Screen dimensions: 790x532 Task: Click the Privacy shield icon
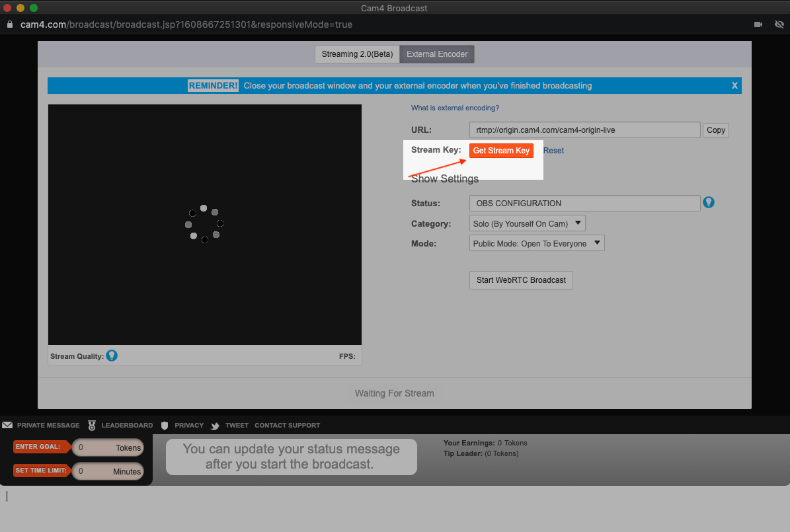coord(165,426)
